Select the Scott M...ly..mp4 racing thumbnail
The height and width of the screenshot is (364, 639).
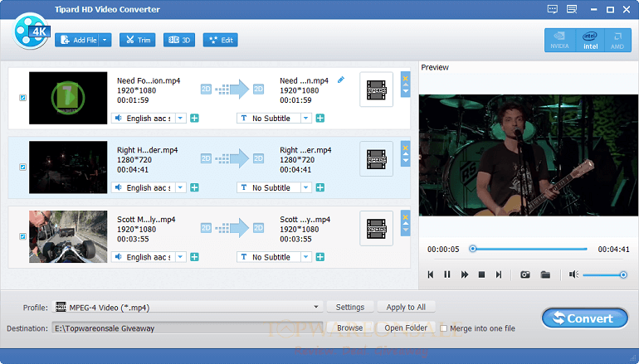68,236
